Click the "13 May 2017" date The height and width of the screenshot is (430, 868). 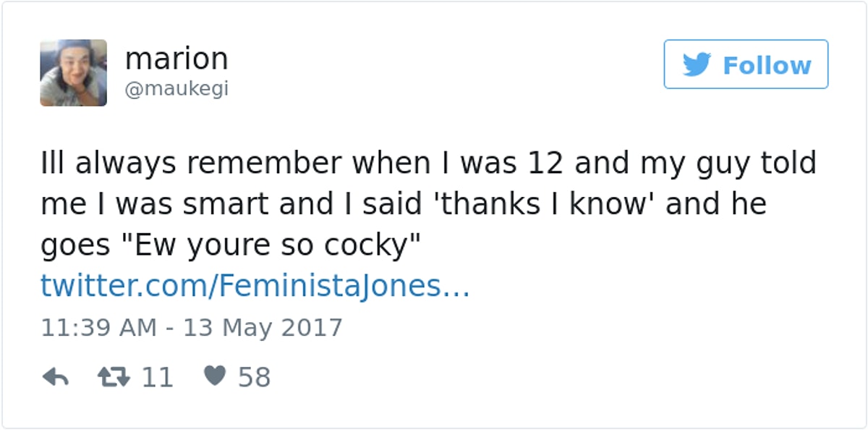click(263, 327)
